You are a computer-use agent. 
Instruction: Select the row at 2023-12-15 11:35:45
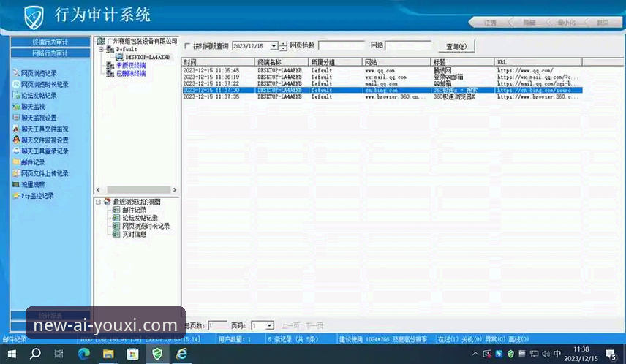(x=382, y=70)
